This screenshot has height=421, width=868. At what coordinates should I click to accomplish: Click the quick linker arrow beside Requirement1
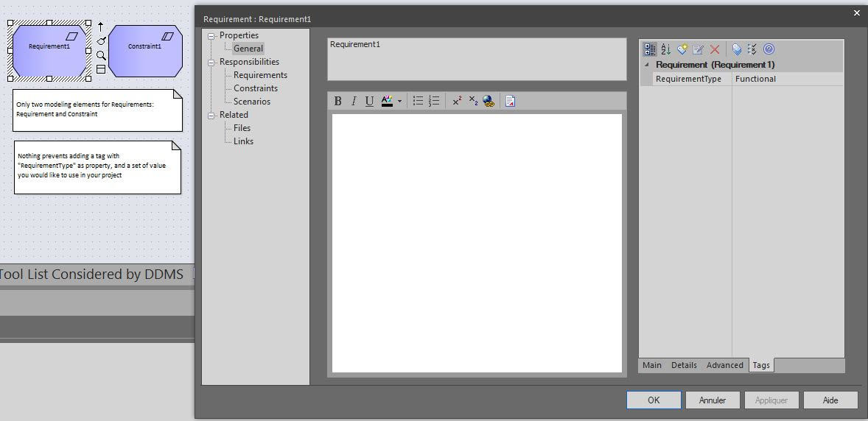(x=100, y=26)
